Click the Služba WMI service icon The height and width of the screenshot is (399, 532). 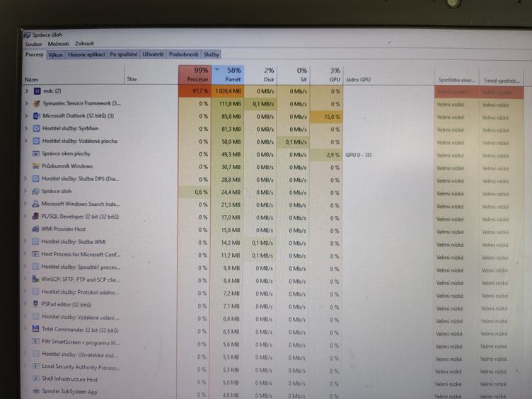pos(35,241)
